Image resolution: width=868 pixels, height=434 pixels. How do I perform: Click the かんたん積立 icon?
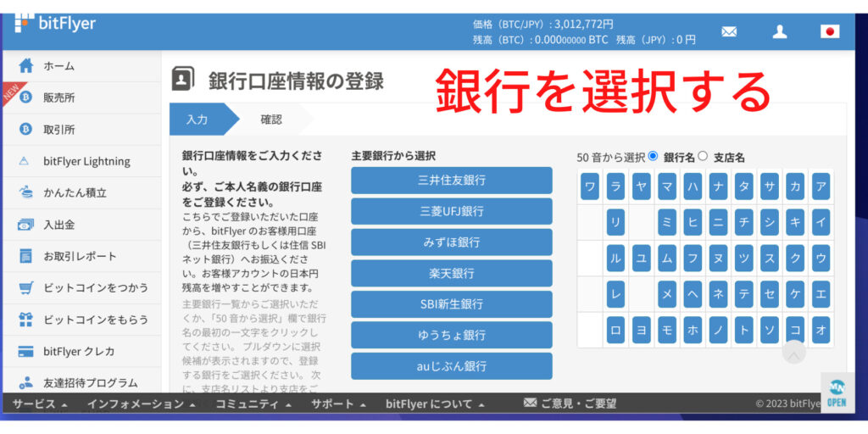pos(25,192)
